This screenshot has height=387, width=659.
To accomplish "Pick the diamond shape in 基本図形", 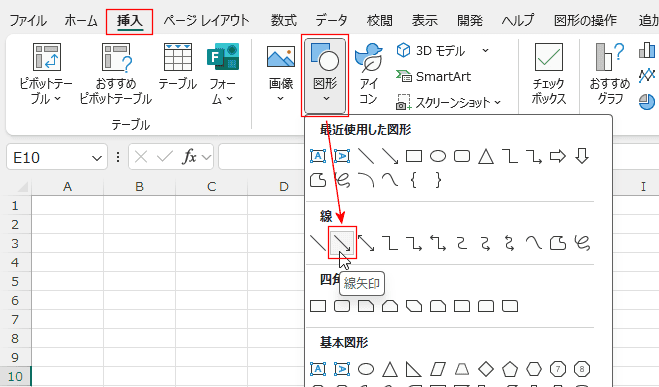I will coord(486,369).
